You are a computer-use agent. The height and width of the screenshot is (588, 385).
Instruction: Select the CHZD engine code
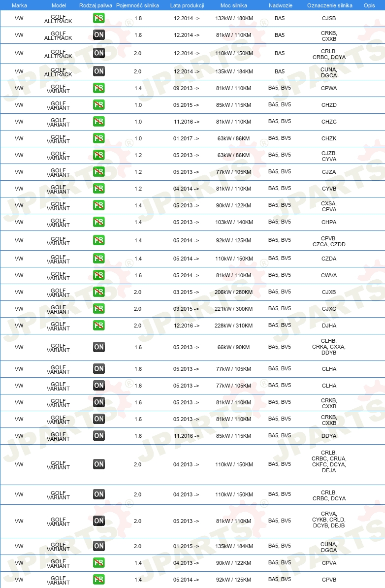click(x=329, y=105)
